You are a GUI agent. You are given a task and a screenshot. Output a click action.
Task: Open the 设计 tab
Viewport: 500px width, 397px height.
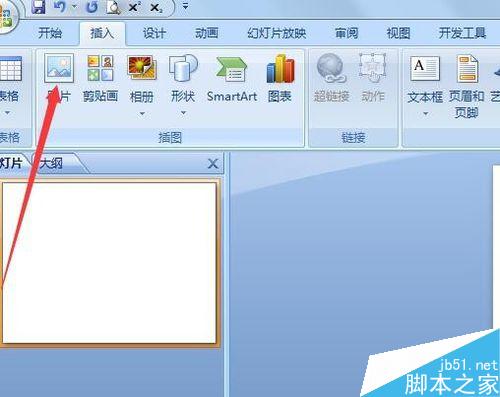click(x=154, y=33)
